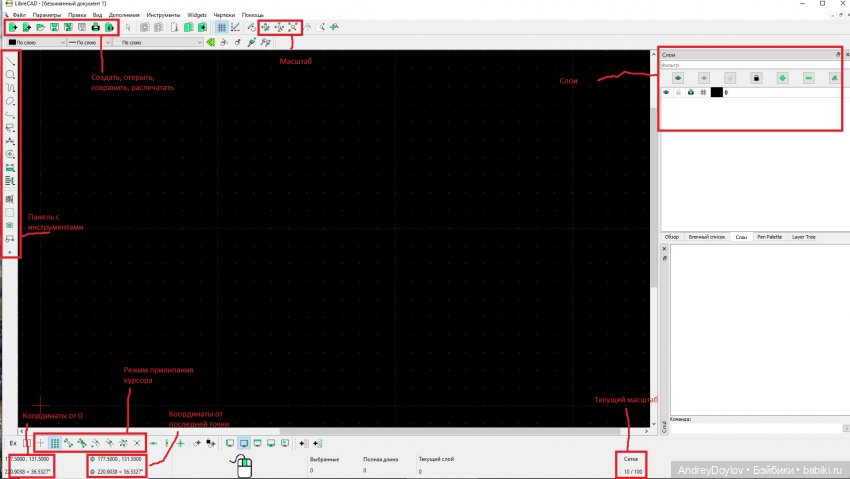This screenshot has width=850, height=479.
Task: Open the Инструменты menu
Action: click(163, 15)
